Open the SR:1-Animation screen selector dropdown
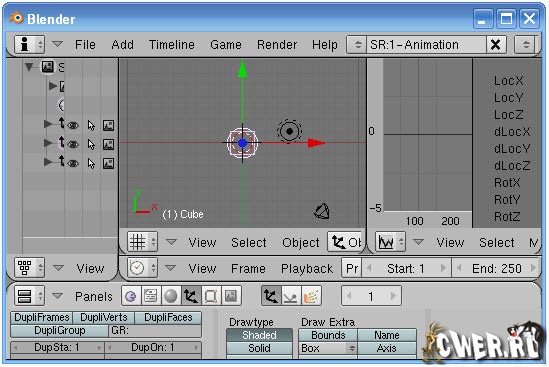 click(357, 44)
